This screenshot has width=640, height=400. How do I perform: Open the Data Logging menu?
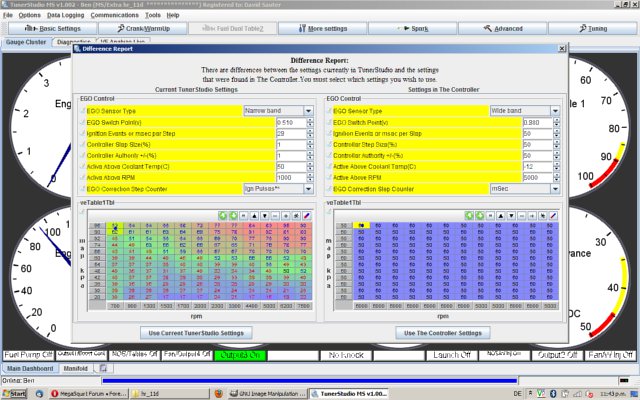pos(64,16)
